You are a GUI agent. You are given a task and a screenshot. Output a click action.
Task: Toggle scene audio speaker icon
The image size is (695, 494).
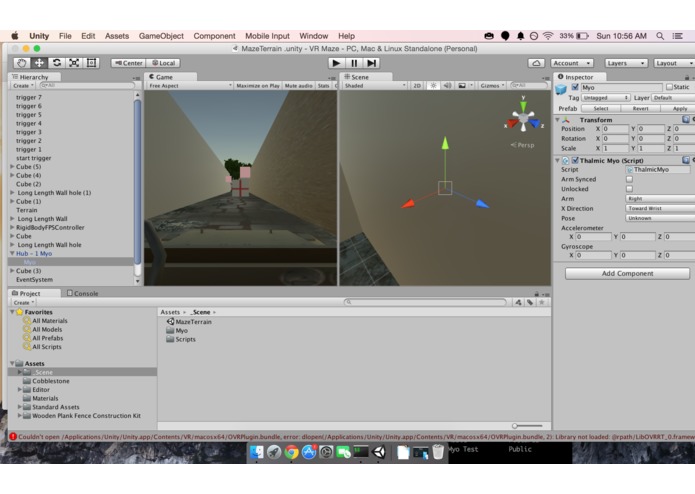(x=447, y=86)
